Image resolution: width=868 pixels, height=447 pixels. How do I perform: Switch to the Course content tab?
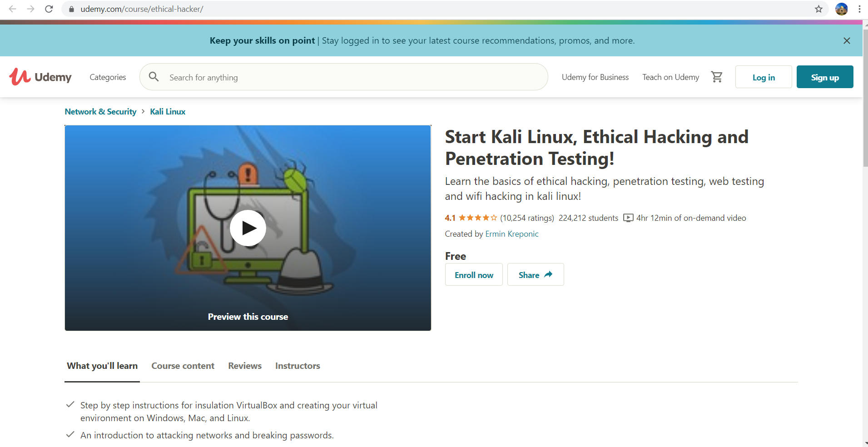183,366
